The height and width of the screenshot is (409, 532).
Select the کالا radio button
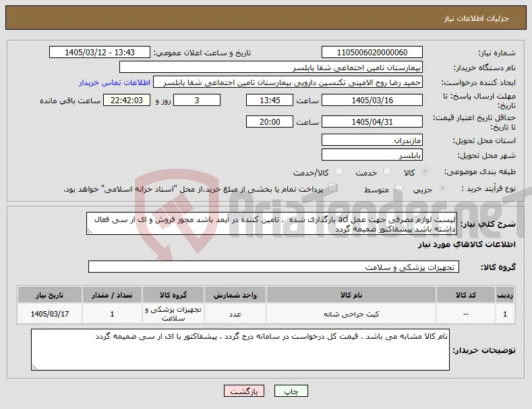tap(425, 171)
